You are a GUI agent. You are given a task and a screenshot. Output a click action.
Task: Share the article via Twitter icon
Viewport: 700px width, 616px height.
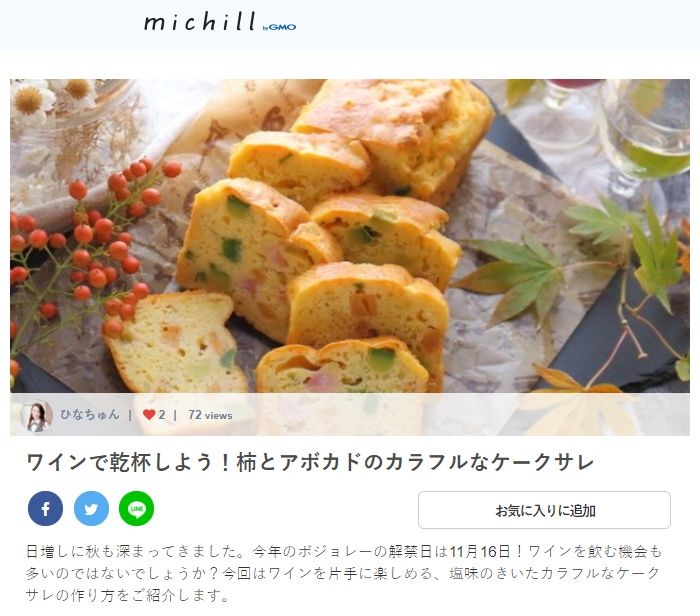tap(91, 508)
